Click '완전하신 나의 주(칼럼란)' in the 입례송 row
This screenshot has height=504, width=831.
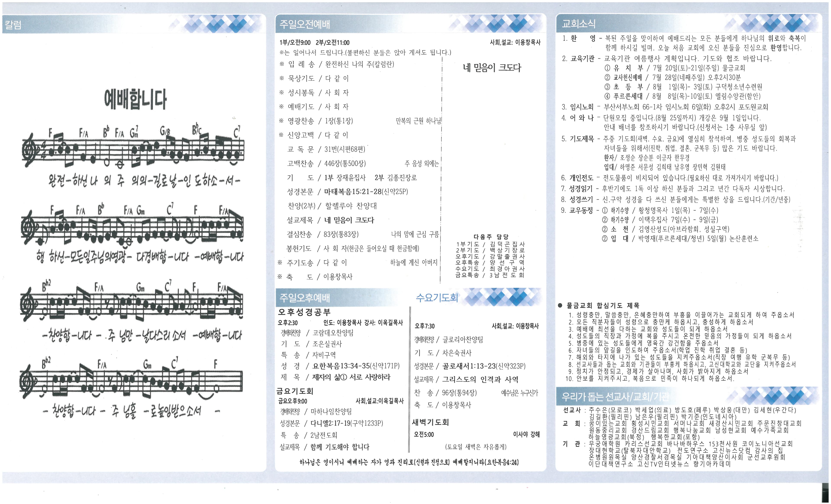[x=359, y=64]
